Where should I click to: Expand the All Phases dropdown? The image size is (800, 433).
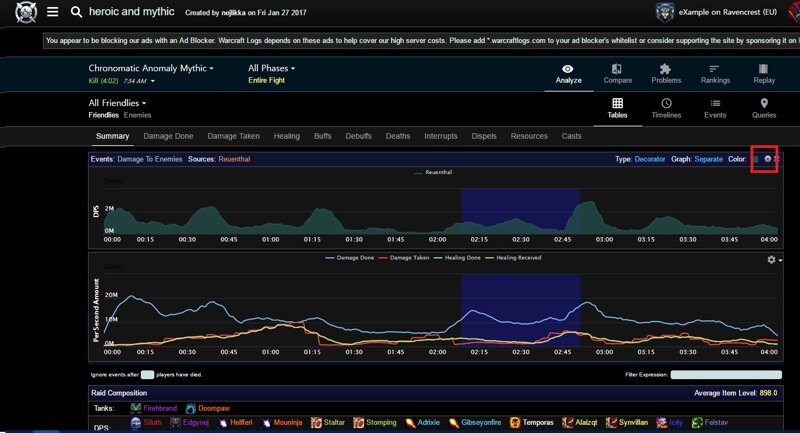(x=271, y=68)
